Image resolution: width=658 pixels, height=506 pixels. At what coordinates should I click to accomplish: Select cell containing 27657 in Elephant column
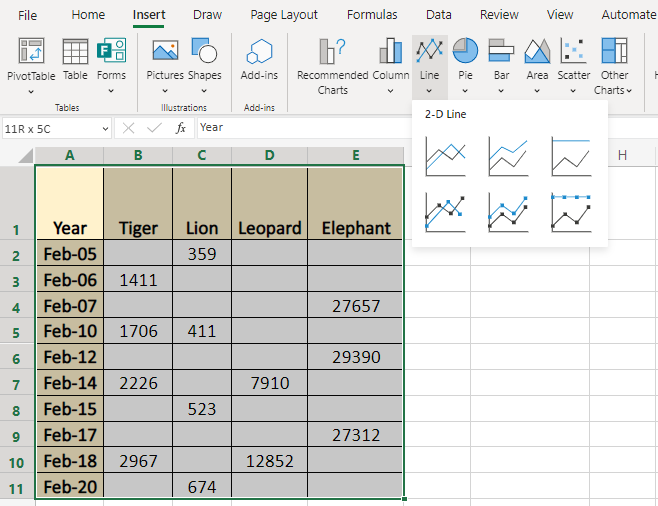pyautogui.click(x=356, y=306)
